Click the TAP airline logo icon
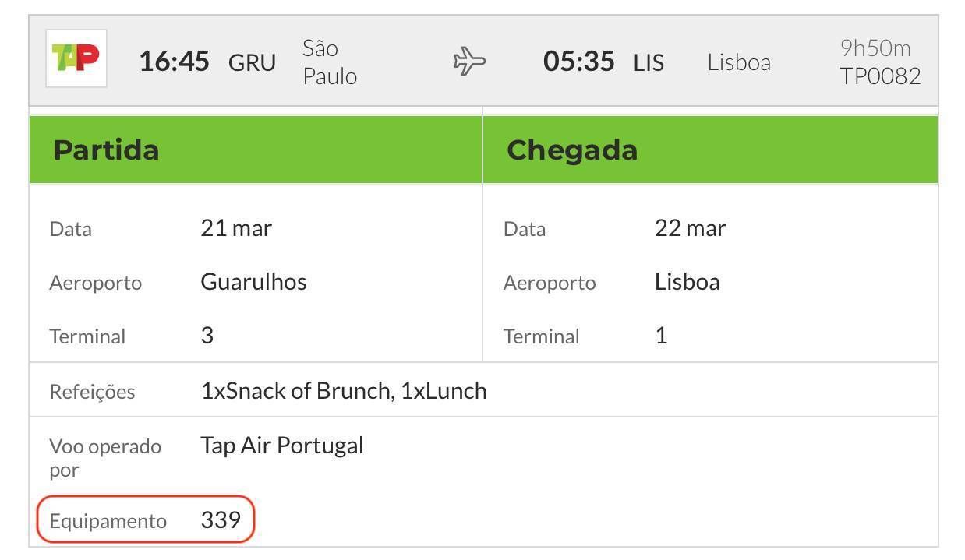 tap(76, 58)
